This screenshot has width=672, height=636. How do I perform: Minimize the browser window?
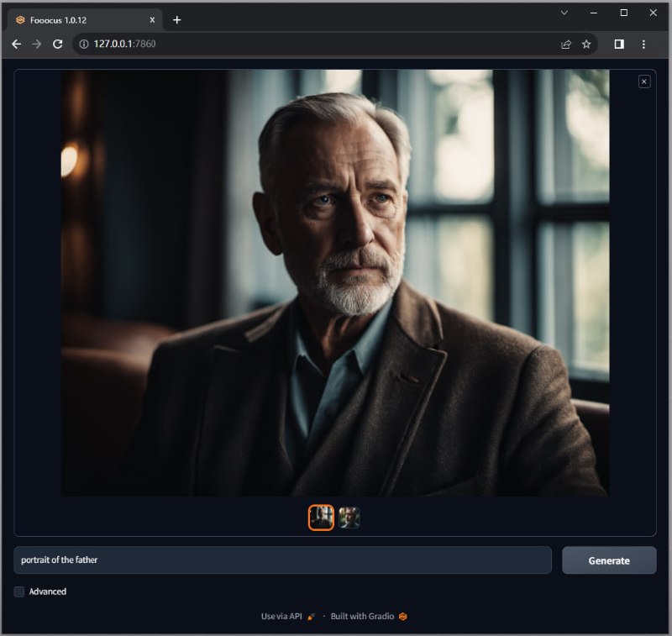594,13
